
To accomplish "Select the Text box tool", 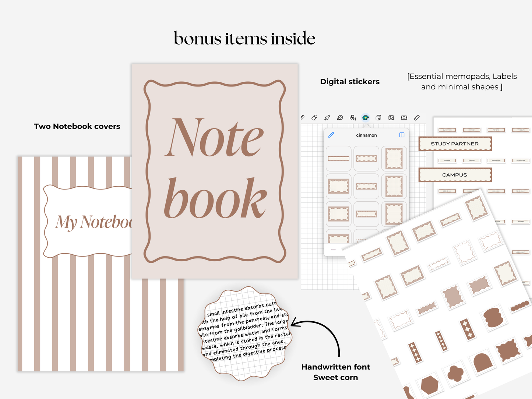I will click(404, 118).
